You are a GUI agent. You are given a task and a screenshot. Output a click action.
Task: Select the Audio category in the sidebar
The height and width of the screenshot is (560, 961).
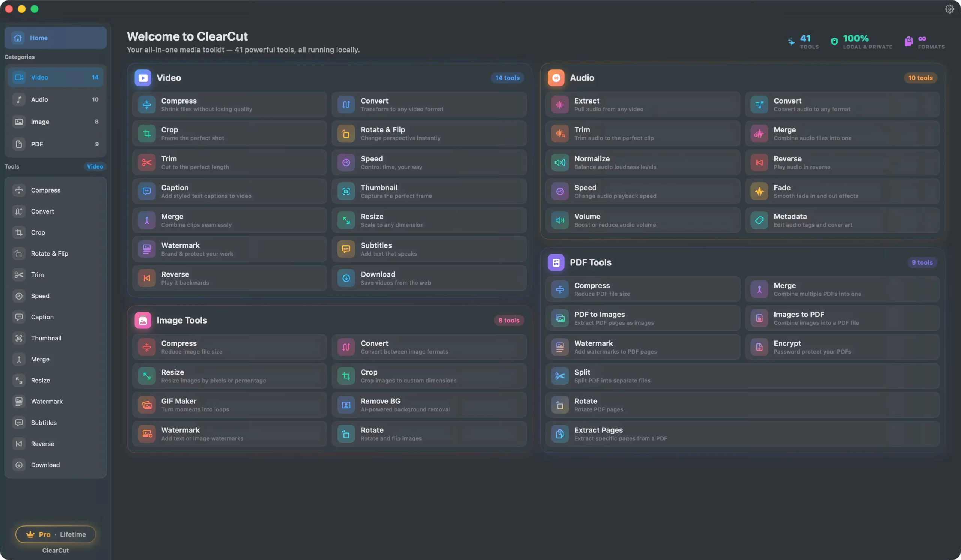tap(56, 99)
